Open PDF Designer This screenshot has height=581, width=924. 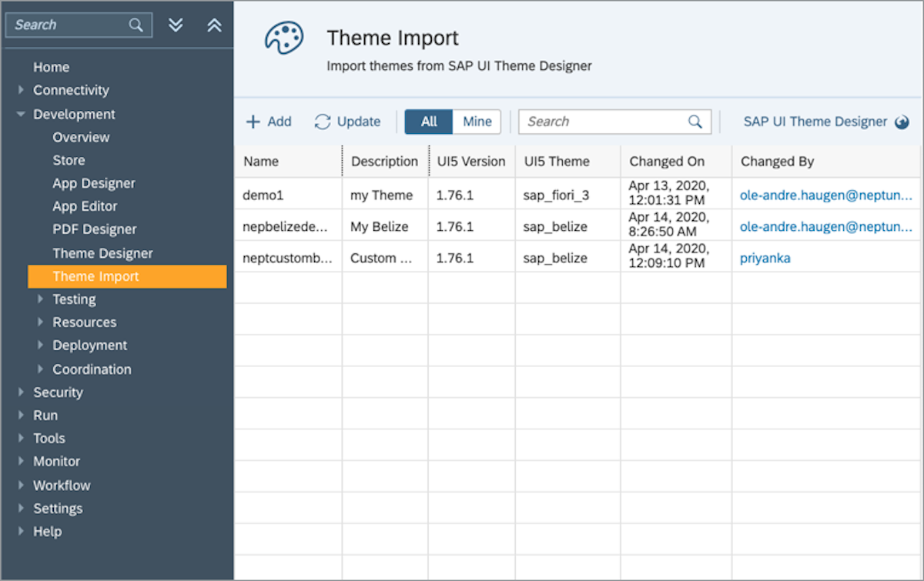(x=95, y=229)
